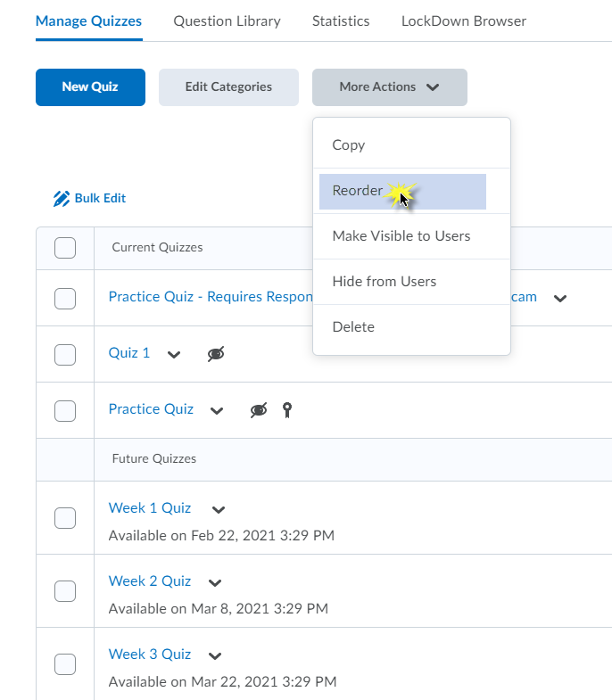Image resolution: width=612 pixels, height=700 pixels.
Task: Click hidden eye icon beside Practice Quiz
Action: [258, 410]
